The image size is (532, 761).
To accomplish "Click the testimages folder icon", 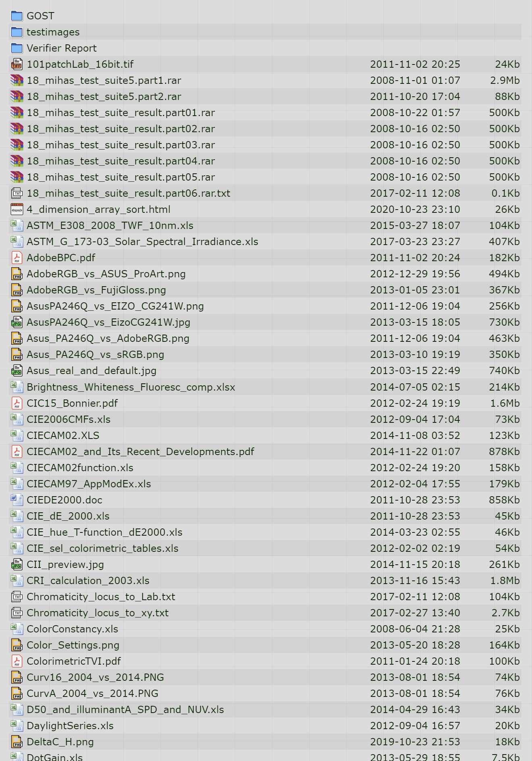I will point(17,32).
